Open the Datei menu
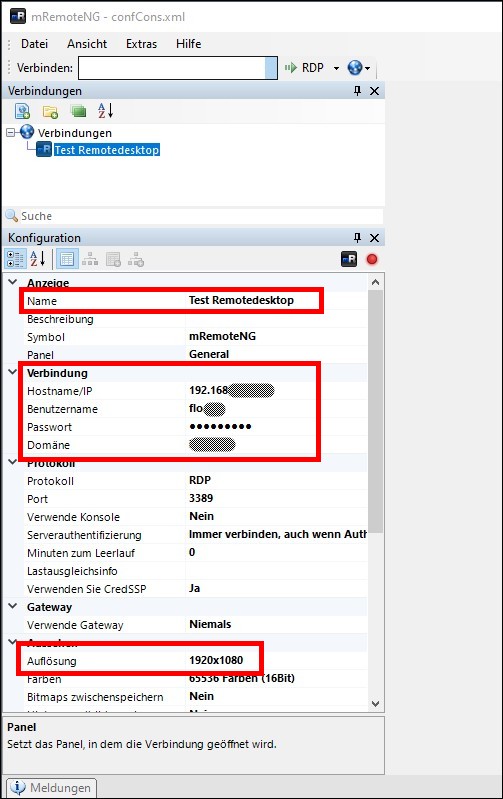 point(34,44)
